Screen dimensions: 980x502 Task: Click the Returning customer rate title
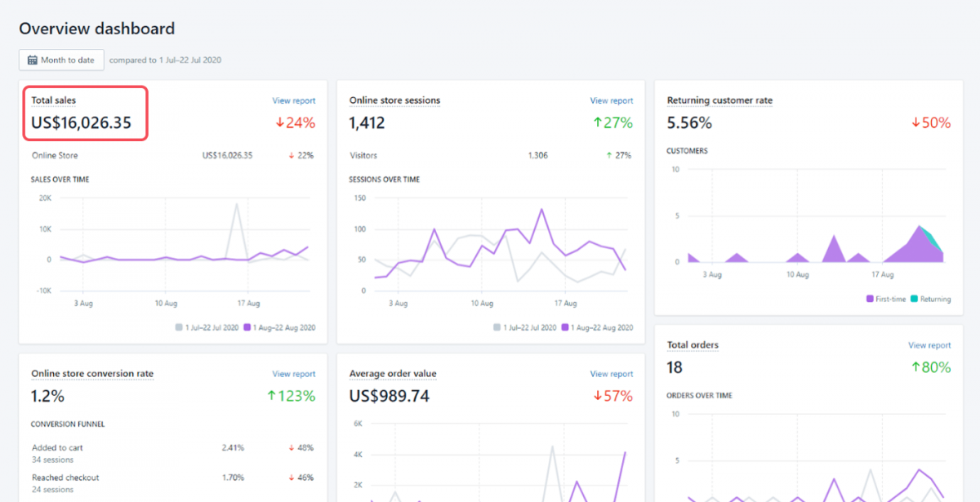(719, 100)
